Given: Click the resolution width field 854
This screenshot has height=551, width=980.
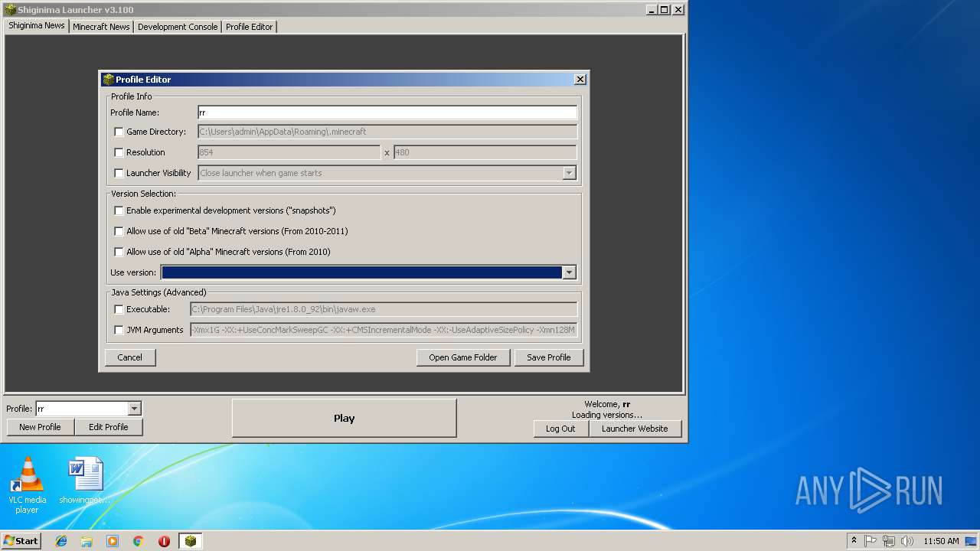Looking at the screenshot, I should coord(289,152).
